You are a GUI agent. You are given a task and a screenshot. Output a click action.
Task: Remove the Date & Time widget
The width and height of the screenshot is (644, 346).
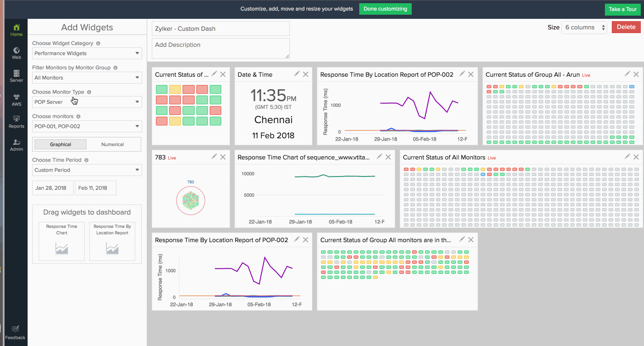305,74
